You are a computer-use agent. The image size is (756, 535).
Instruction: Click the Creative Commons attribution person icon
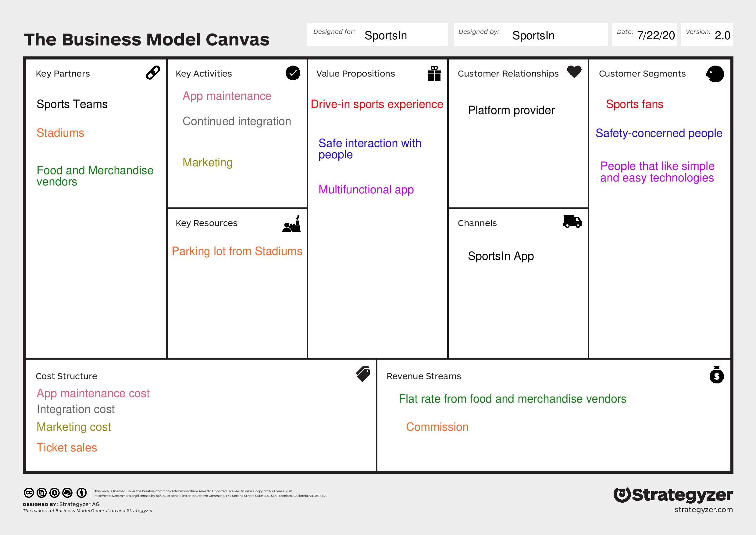tap(81, 493)
